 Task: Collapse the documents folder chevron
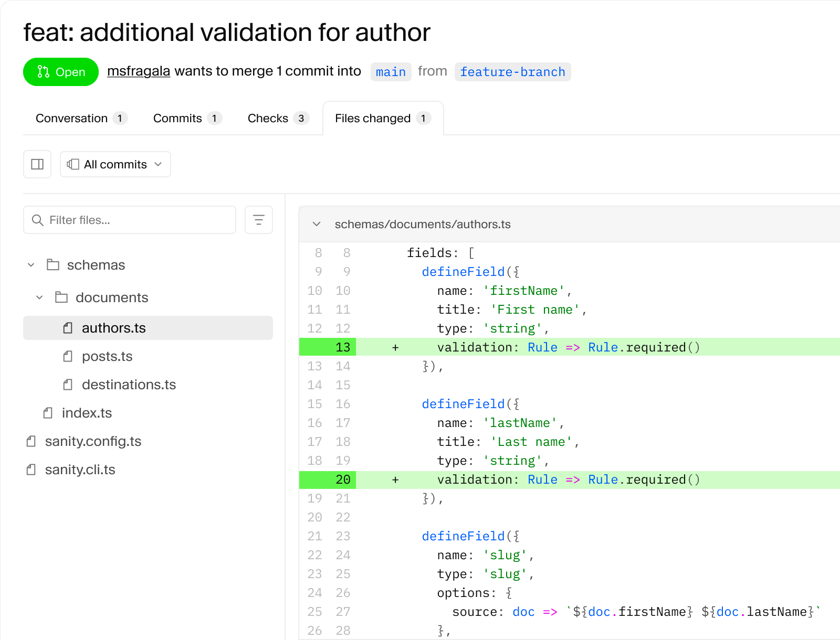(x=39, y=297)
